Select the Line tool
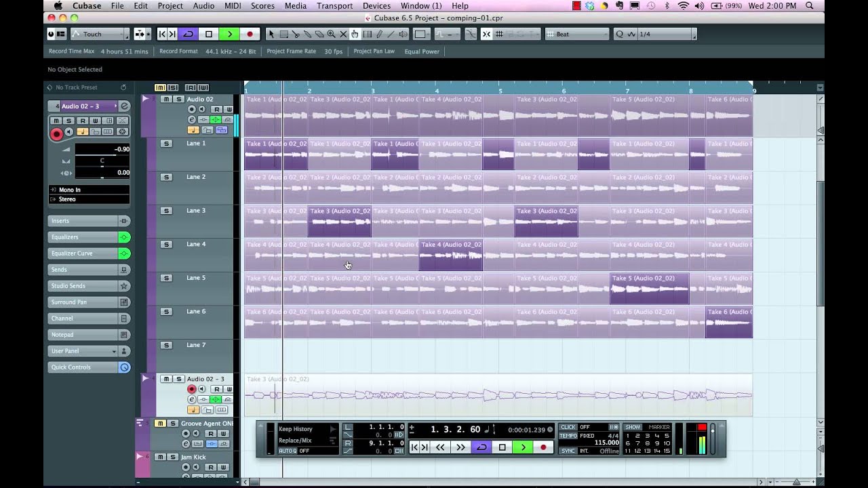The width and height of the screenshot is (868, 488). pyautogui.click(x=391, y=34)
